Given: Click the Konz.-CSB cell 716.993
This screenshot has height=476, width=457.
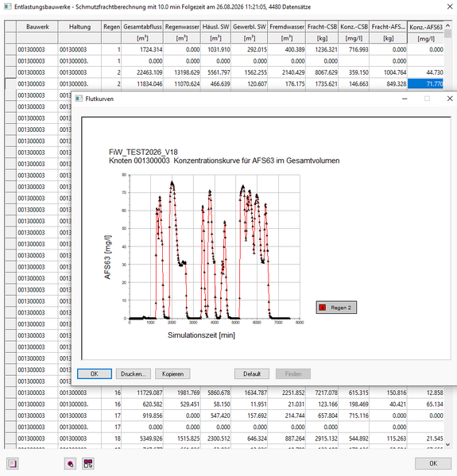Looking at the screenshot, I should tap(354, 49).
